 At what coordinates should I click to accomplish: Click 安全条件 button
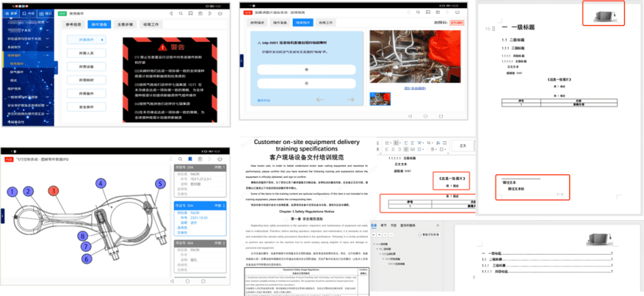click(87, 107)
